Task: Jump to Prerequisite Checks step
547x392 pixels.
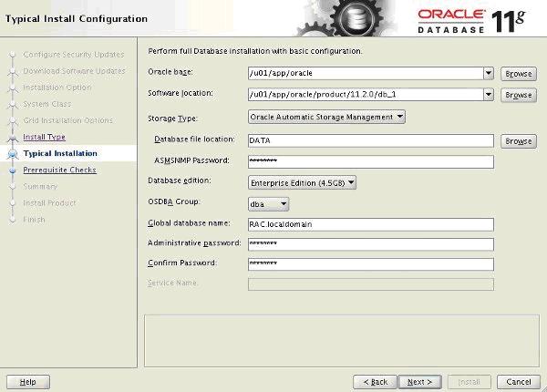Action: [x=59, y=170]
